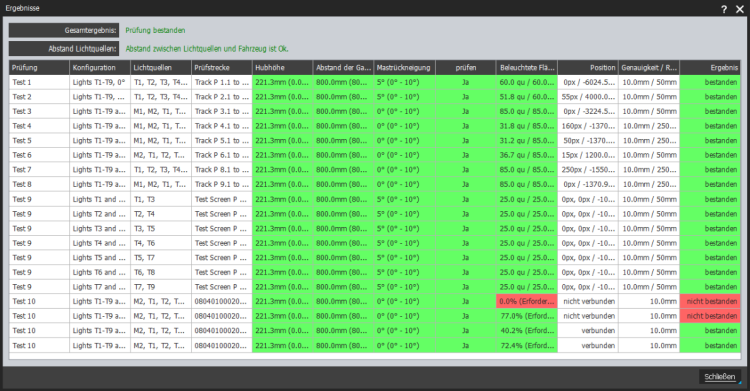The image size is (750, 391).
Task: Sort by the Mastrückneigung column header
Action: point(404,67)
